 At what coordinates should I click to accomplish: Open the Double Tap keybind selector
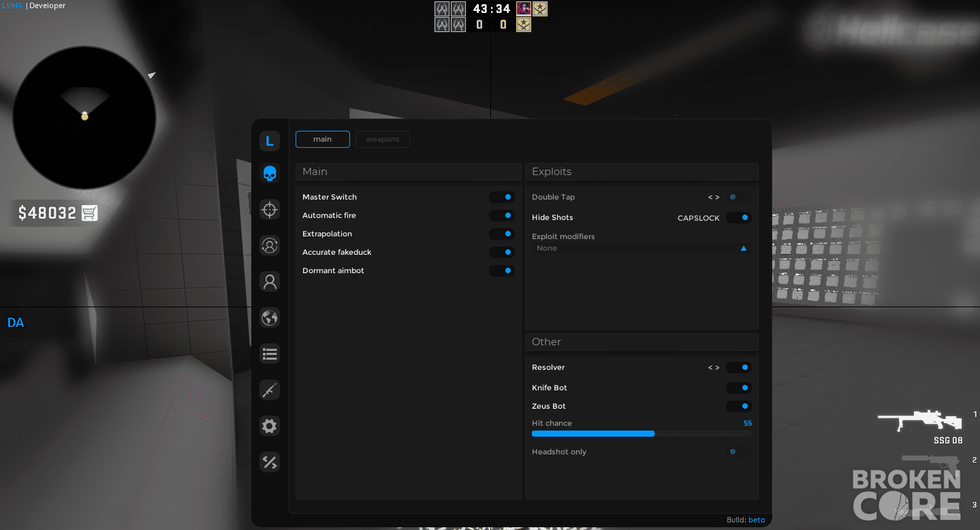(x=714, y=197)
